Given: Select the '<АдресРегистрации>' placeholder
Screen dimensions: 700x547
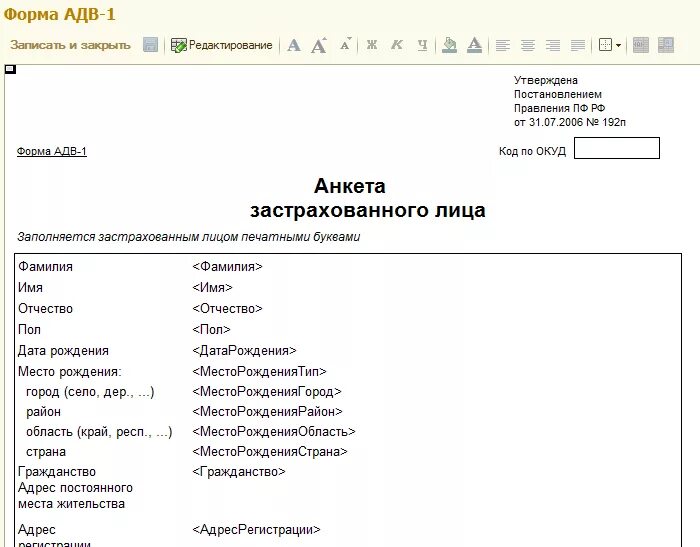Looking at the screenshot, I should point(256,530).
